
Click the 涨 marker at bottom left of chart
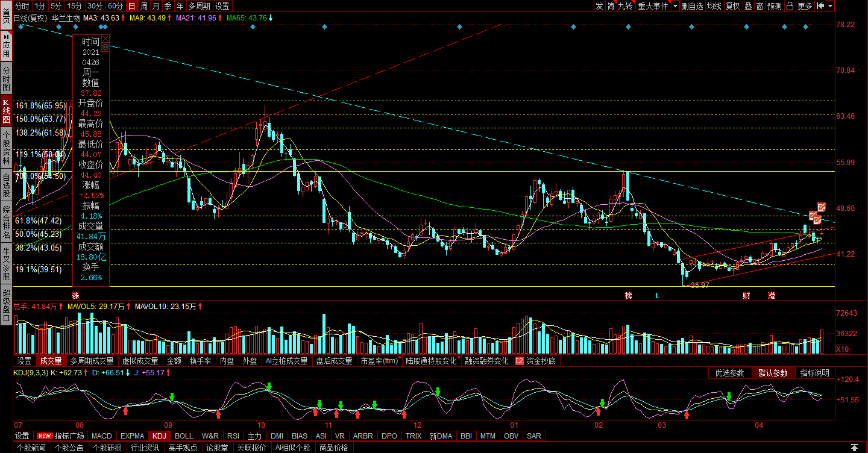pyautogui.click(x=75, y=295)
